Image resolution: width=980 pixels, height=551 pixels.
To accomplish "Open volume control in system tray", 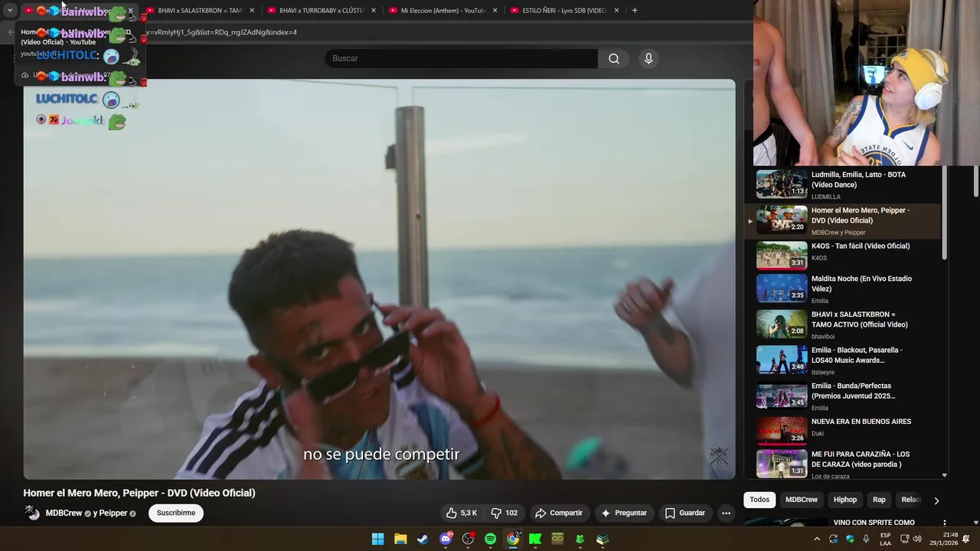I will 919,539.
